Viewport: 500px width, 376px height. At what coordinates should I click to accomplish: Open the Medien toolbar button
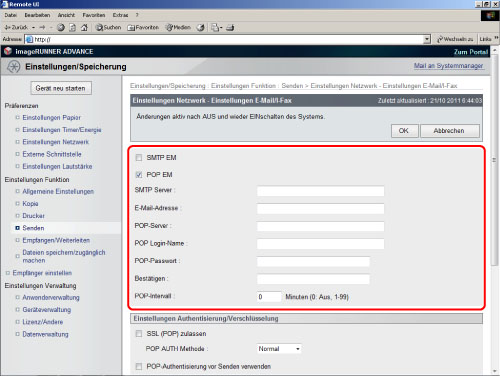click(178, 28)
